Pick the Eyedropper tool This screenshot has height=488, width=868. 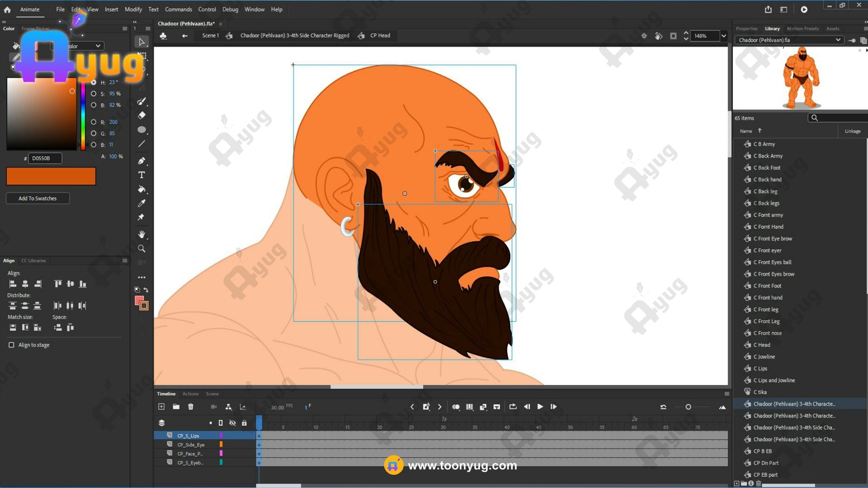(x=142, y=203)
